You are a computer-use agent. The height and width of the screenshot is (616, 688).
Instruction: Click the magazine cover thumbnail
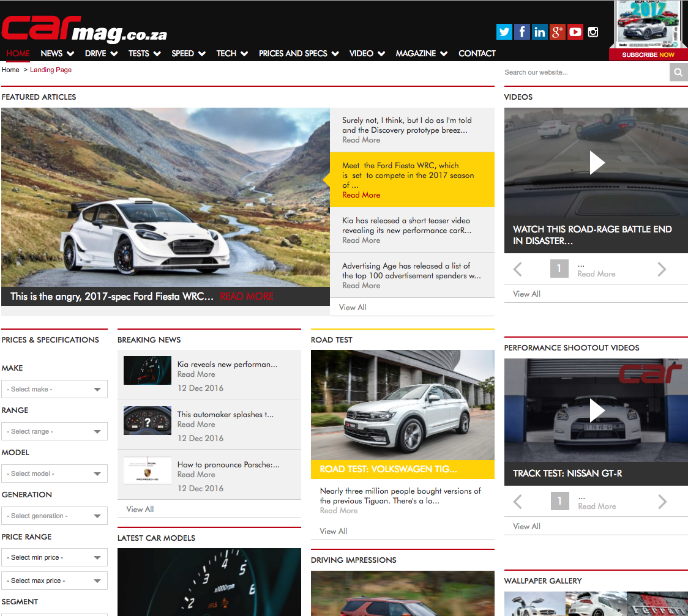(648, 24)
